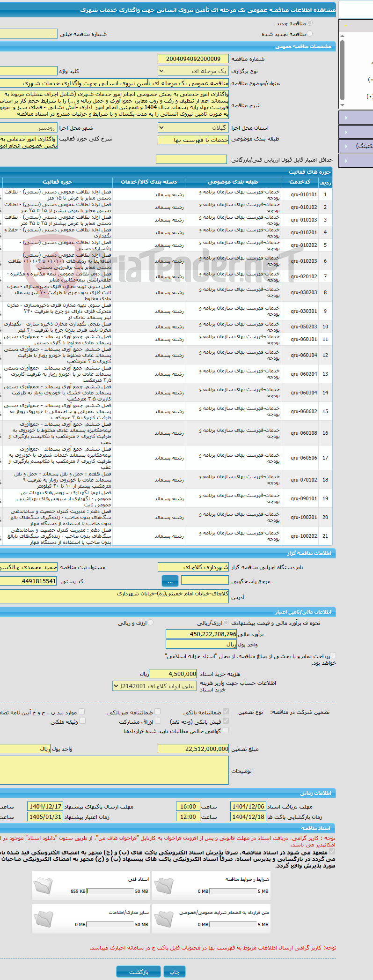
Task: Click the مبلغ تضمین value field
Action: click(x=193, y=749)
